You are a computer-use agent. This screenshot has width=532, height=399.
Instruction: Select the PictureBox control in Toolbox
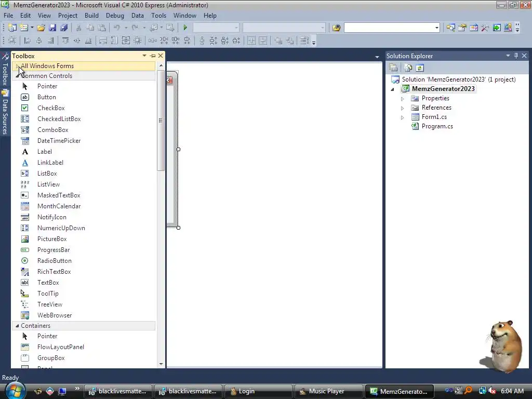[84, 239]
